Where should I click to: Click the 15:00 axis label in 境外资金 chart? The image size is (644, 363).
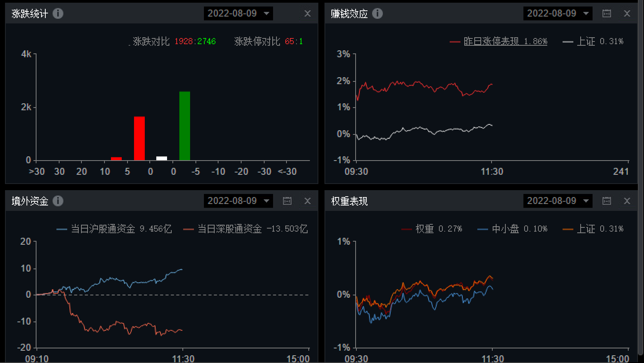pos(298,359)
